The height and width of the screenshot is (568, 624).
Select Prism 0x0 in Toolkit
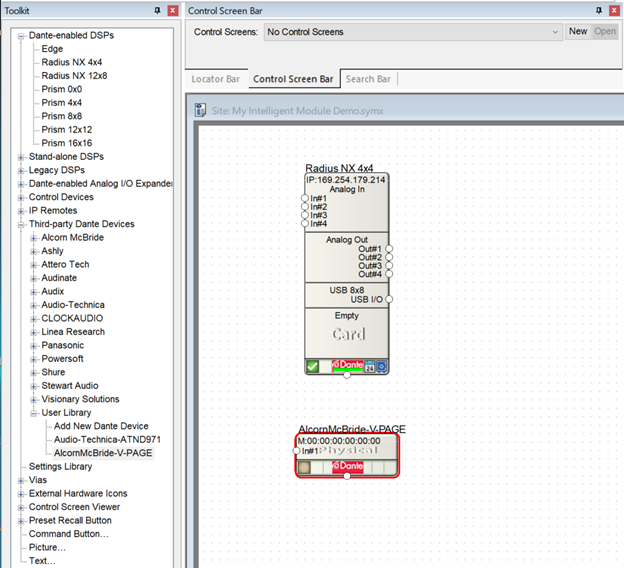(x=62, y=89)
